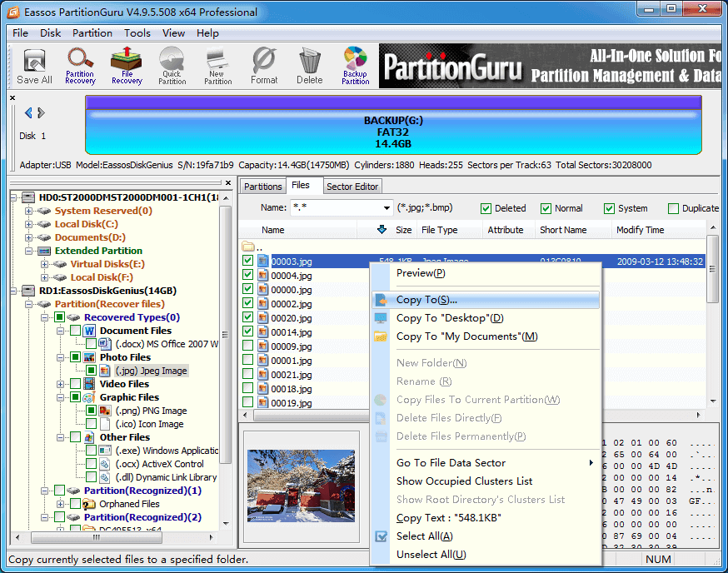Image resolution: width=728 pixels, height=573 pixels.
Task: Open the Tools menu
Action: 137,33
